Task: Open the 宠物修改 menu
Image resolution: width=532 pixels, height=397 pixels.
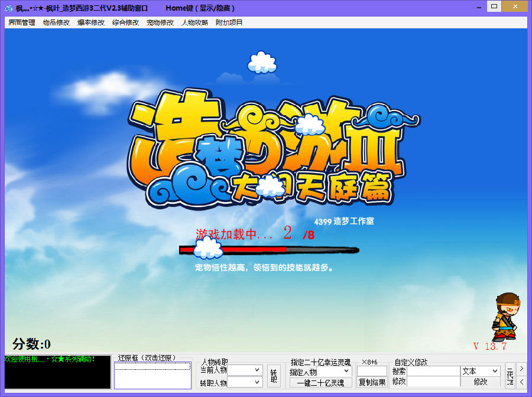Action: [x=160, y=22]
